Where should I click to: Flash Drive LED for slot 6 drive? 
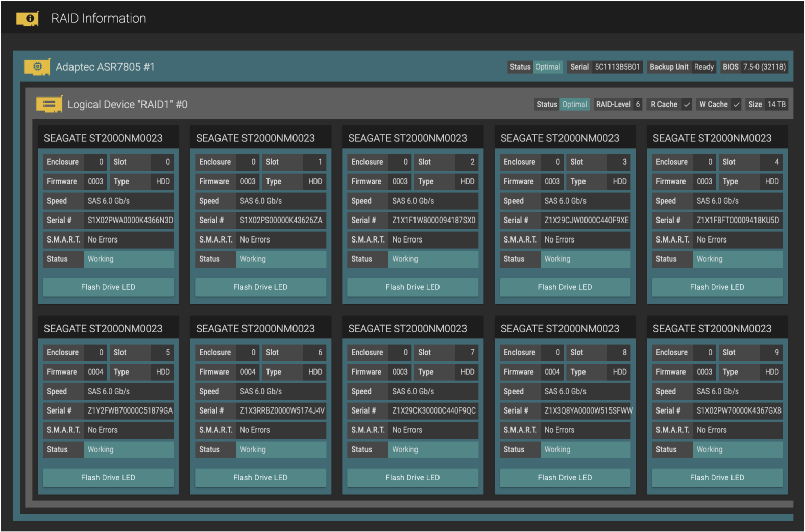pyautogui.click(x=260, y=477)
